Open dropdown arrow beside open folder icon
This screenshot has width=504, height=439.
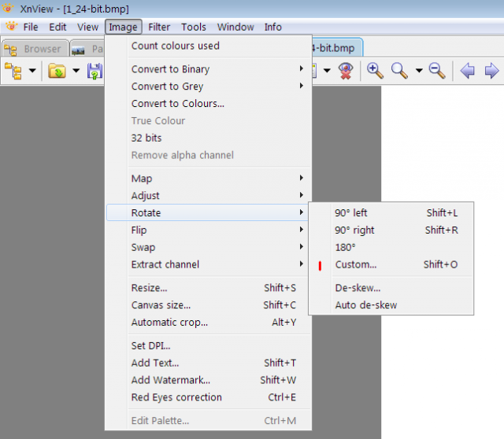pyautogui.click(x=76, y=70)
